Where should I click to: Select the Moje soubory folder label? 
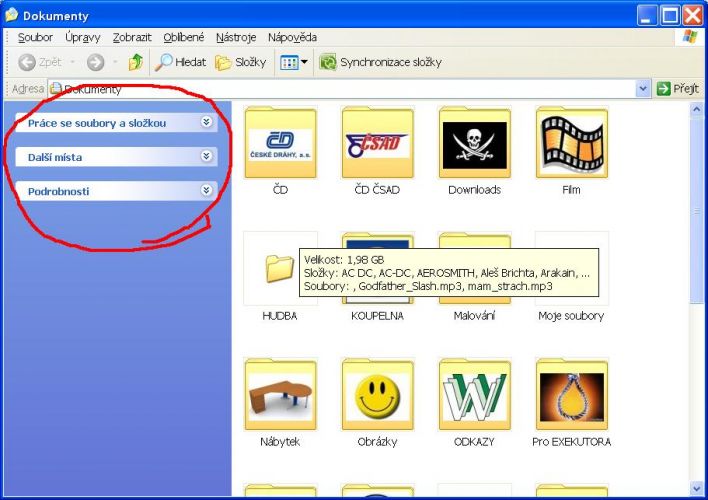click(x=572, y=316)
